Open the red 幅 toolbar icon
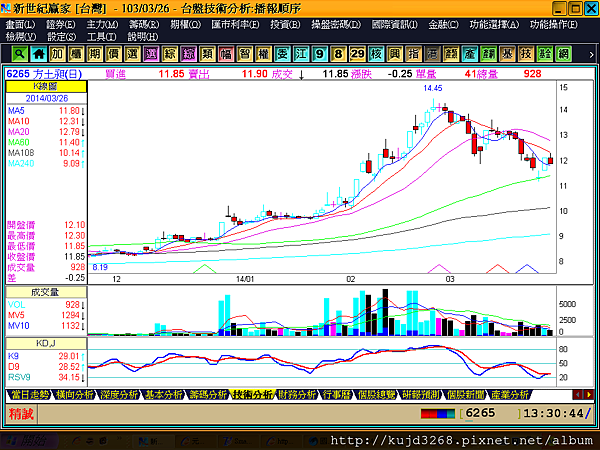Viewport: 600px width, 450px height. (x=226, y=54)
